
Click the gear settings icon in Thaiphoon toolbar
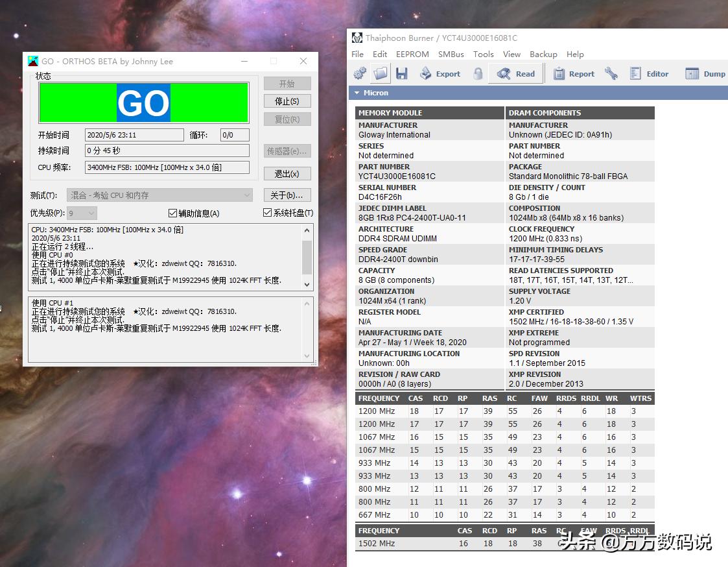click(360, 73)
